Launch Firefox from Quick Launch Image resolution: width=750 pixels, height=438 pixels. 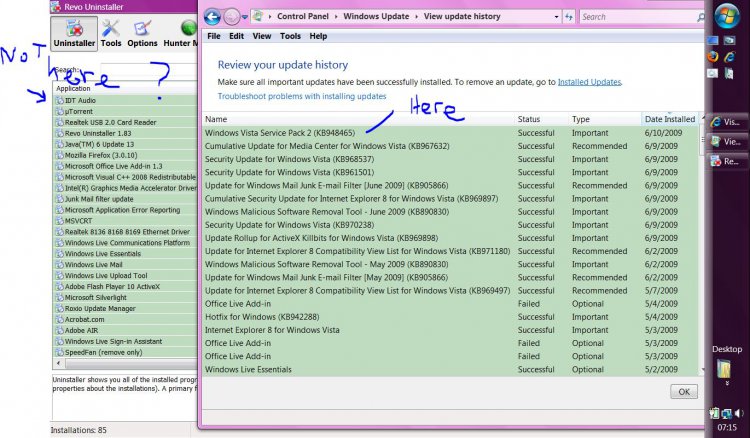tap(713, 57)
